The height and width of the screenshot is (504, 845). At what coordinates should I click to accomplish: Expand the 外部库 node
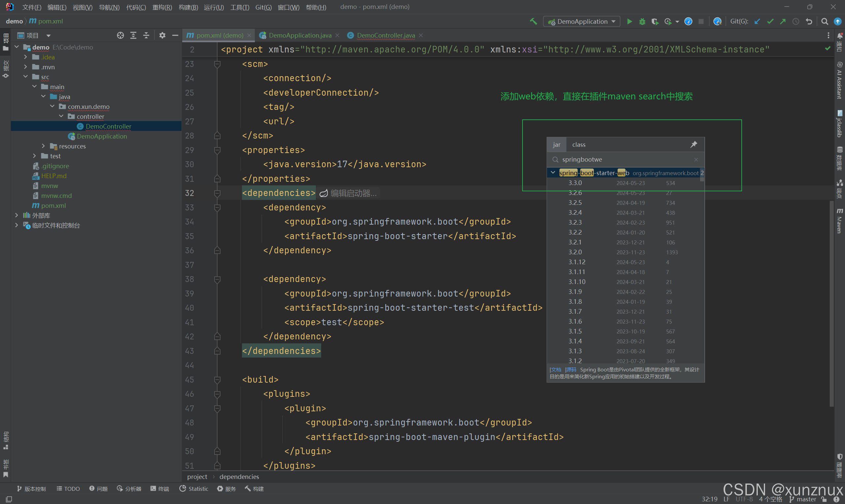(x=17, y=215)
